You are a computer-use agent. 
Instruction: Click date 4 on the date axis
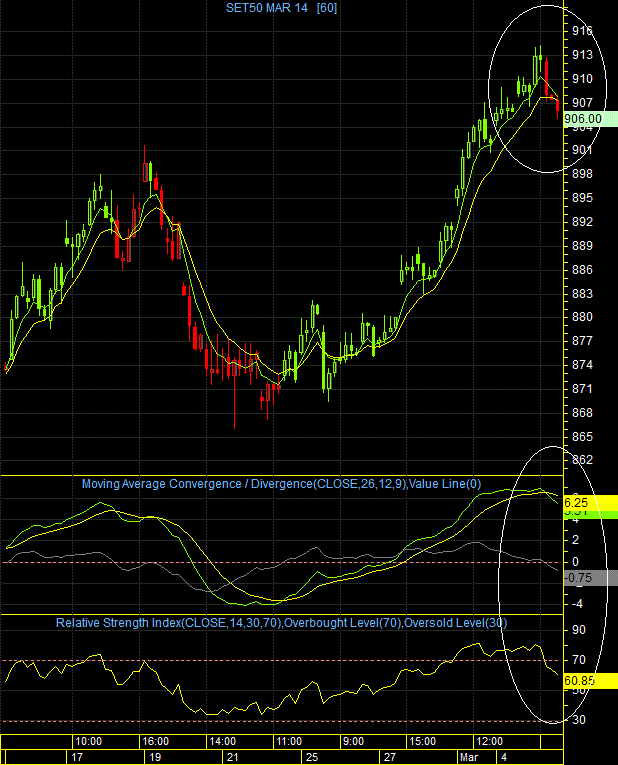(x=504, y=758)
